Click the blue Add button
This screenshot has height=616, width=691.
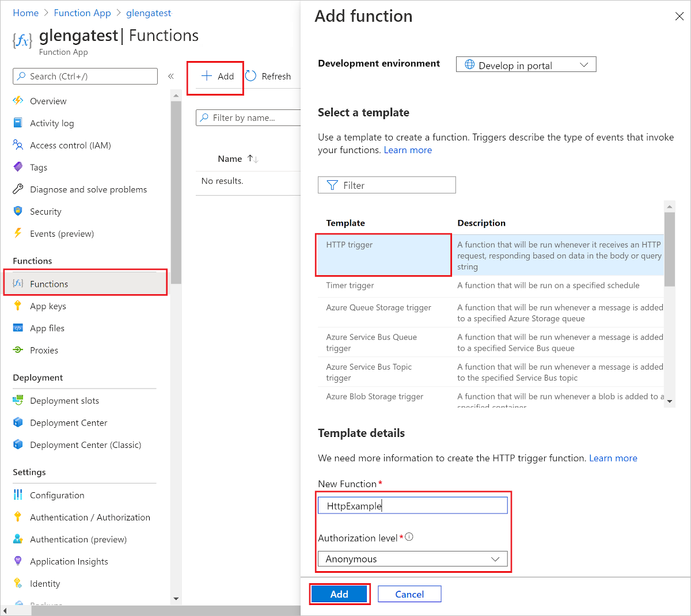coord(339,594)
